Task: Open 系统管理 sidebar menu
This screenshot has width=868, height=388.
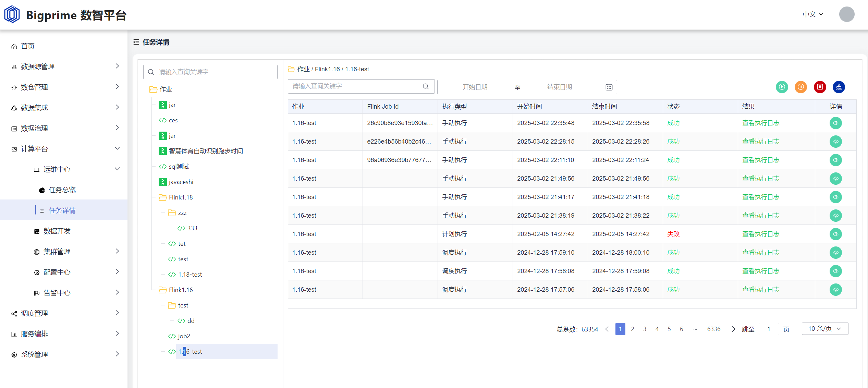Action: point(64,354)
